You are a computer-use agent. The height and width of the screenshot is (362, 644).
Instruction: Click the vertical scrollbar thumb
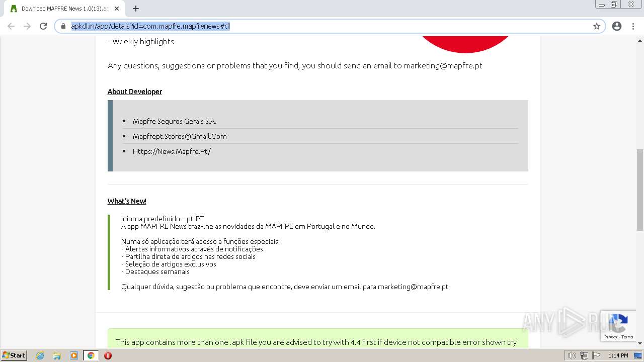(639, 190)
